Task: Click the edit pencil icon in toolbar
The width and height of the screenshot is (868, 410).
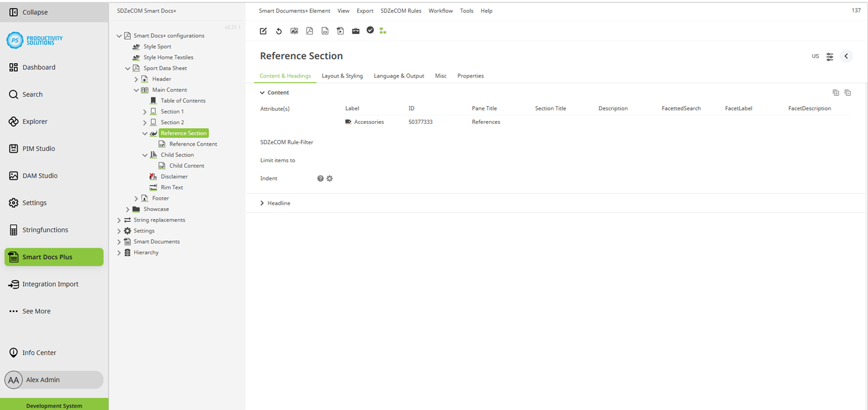Action: [x=263, y=31]
